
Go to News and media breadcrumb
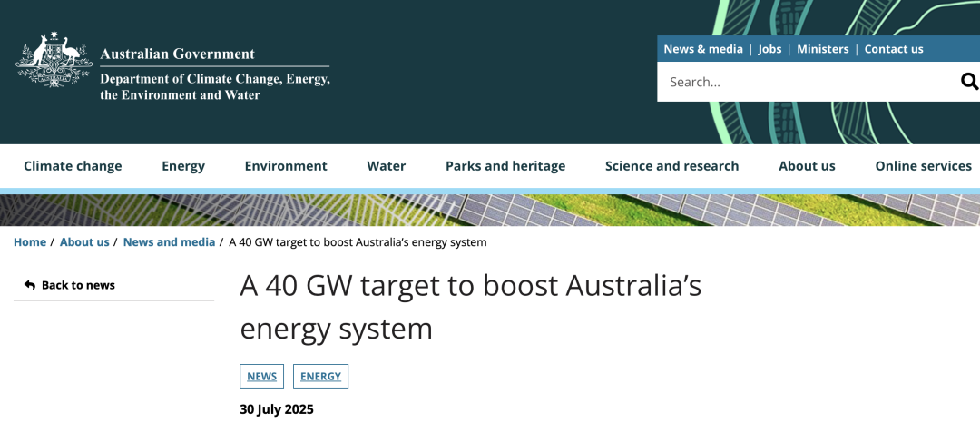(169, 242)
